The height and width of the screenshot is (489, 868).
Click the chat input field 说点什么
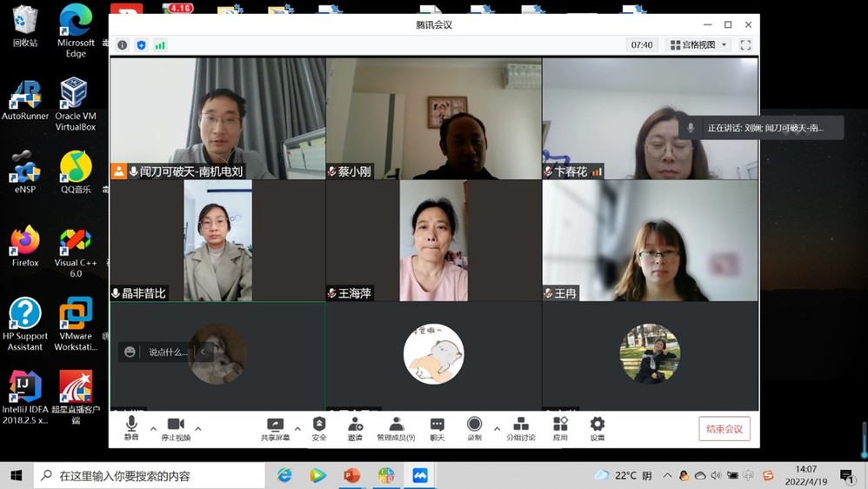pyautogui.click(x=167, y=352)
